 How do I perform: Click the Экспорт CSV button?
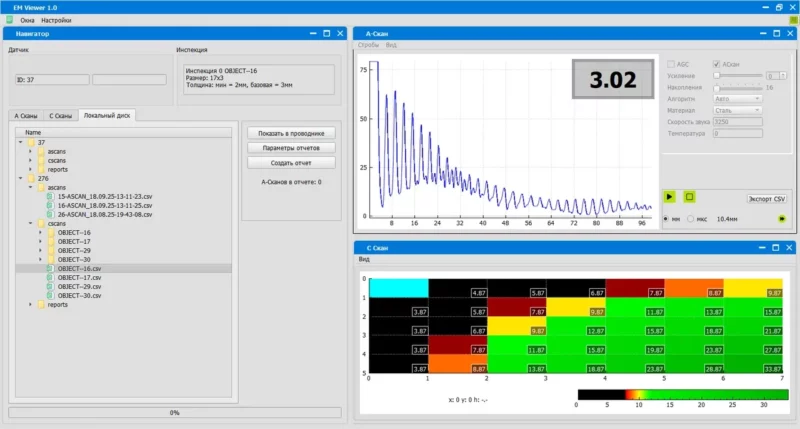pyautogui.click(x=767, y=198)
